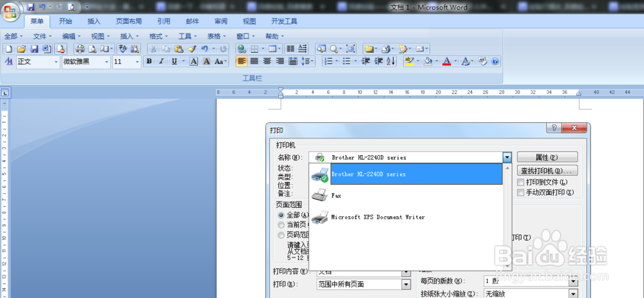
Task: Choose Microsoft XPS Document Writer
Action: [x=406, y=217]
